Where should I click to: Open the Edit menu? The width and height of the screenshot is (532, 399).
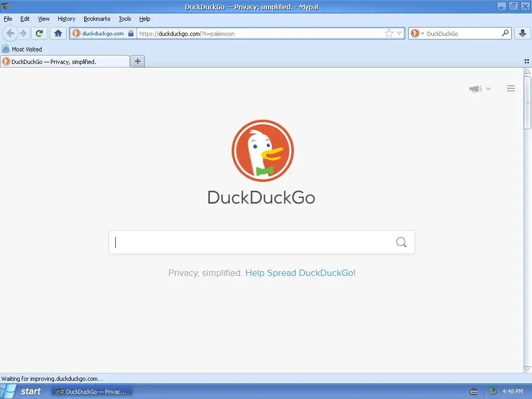click(x=25, y=19)
